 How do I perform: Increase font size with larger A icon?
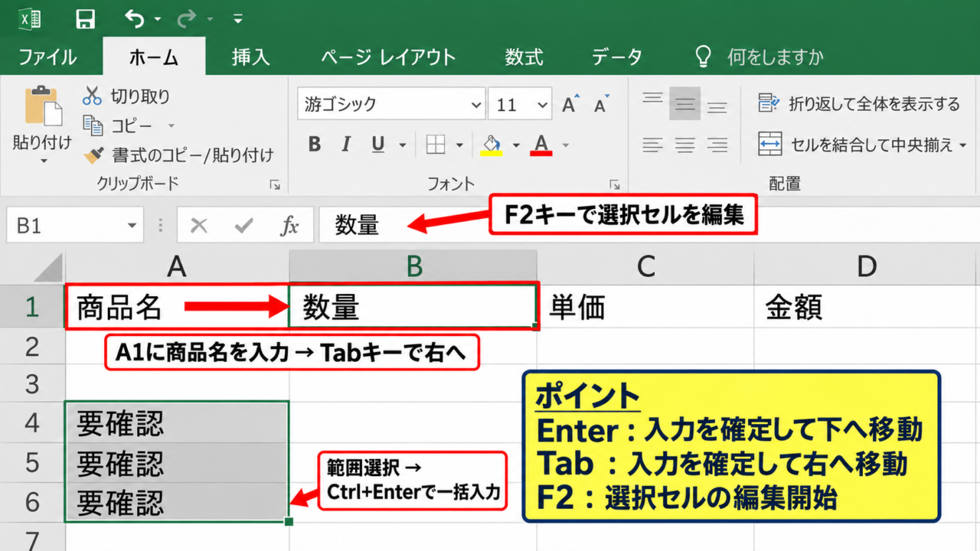(570, 104)
